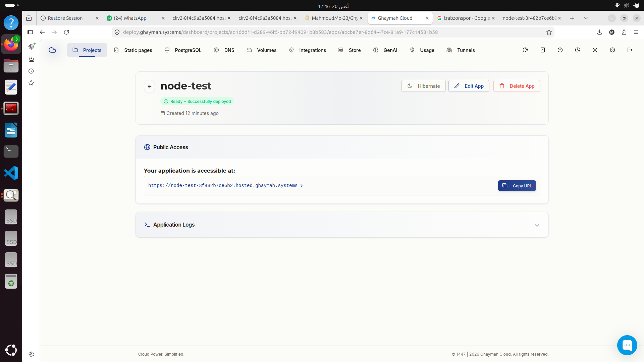Click the site security shield icon
The image size is (644, 362).
point(117,32)
